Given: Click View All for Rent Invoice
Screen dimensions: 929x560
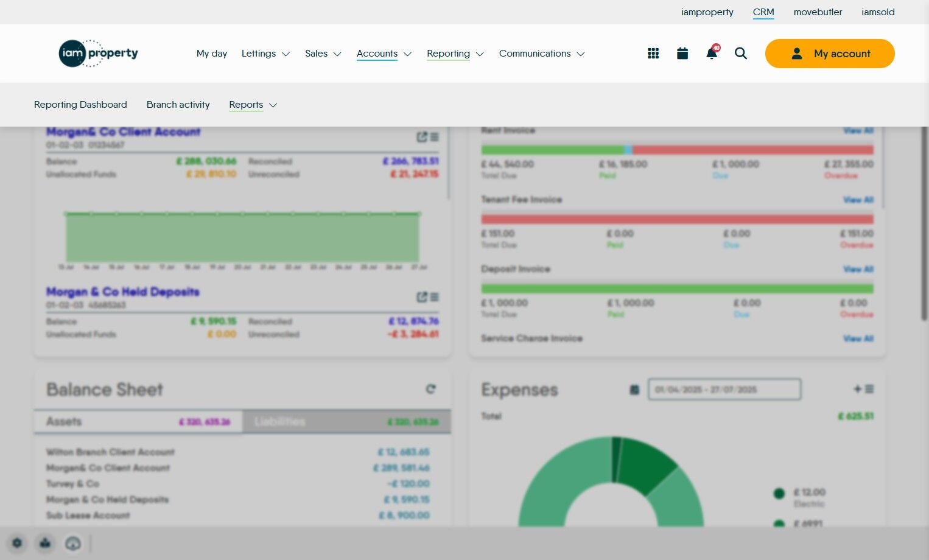Looking at the screenshot, I should click(x=858, y=130).
